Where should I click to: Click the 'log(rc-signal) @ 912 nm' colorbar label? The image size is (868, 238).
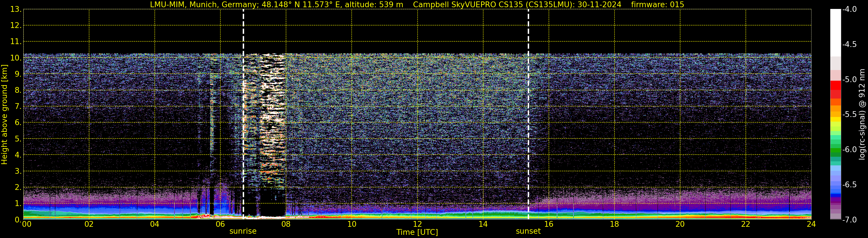point(862,114)
